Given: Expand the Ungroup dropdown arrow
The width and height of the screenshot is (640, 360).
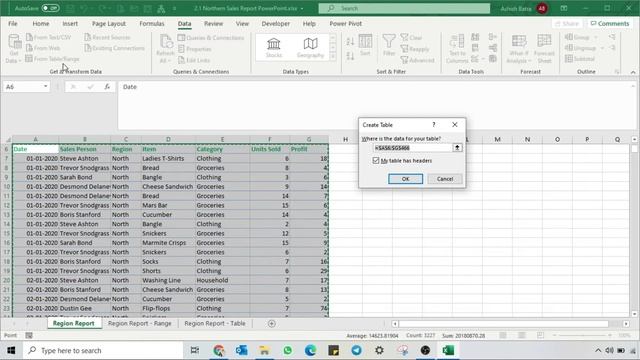Looking at the screenshot, I should click(602, 48).
